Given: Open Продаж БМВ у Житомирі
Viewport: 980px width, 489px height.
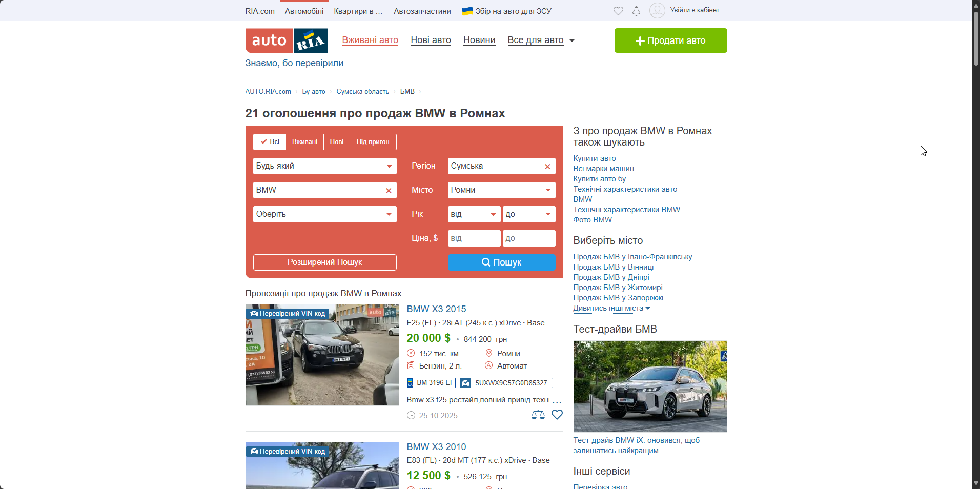Looking at the screenshot, I should point(618,288).
